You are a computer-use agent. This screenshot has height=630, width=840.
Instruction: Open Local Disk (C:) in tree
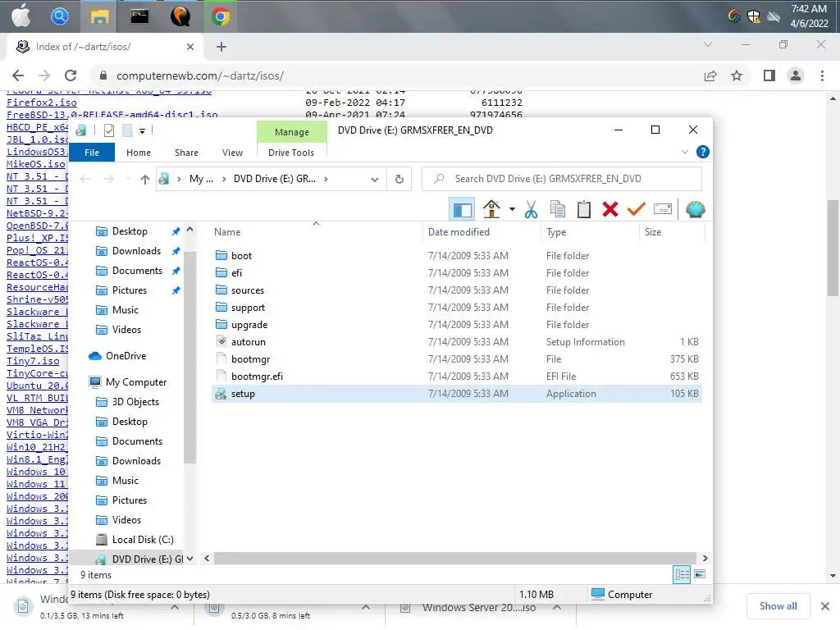[143, 540]
